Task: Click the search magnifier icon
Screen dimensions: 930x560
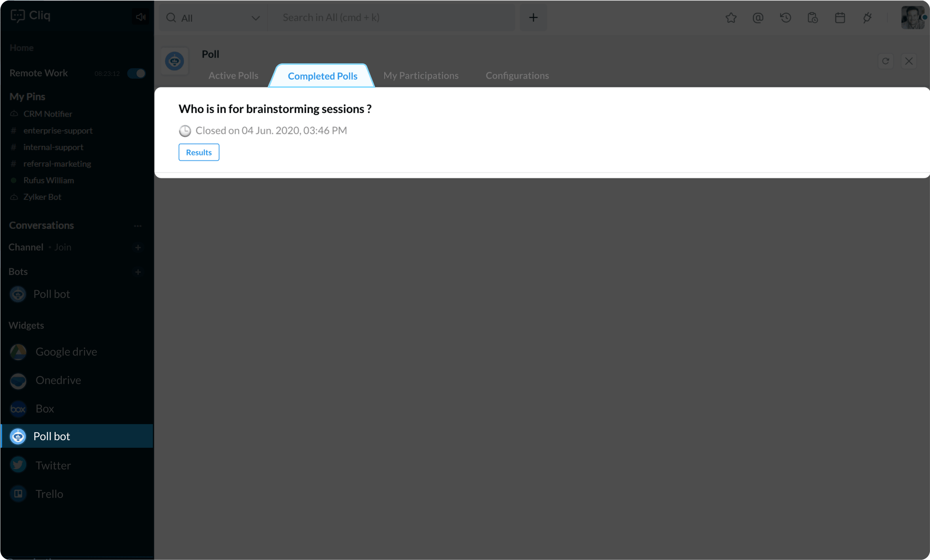Action: 171,18
